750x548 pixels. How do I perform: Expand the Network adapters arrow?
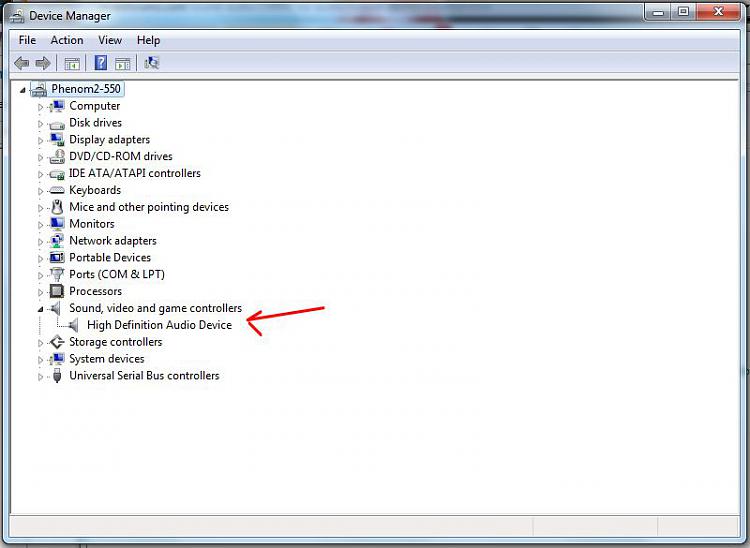click(40, 242)
